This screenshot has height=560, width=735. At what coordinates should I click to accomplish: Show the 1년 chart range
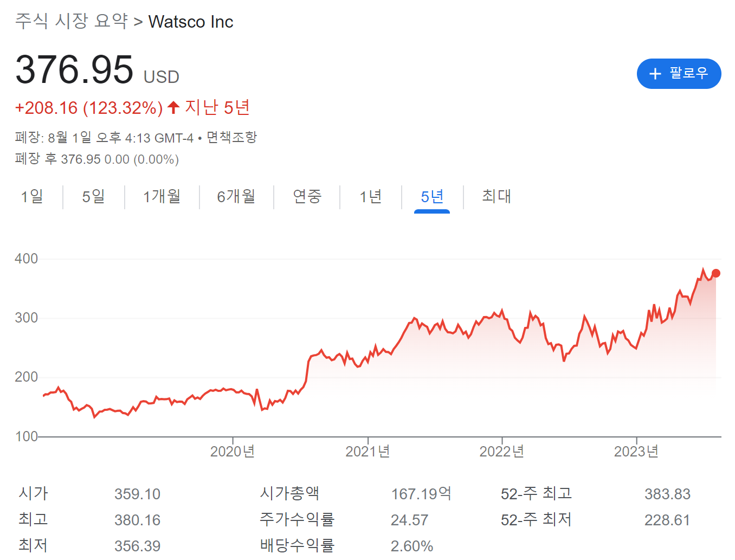371,196
